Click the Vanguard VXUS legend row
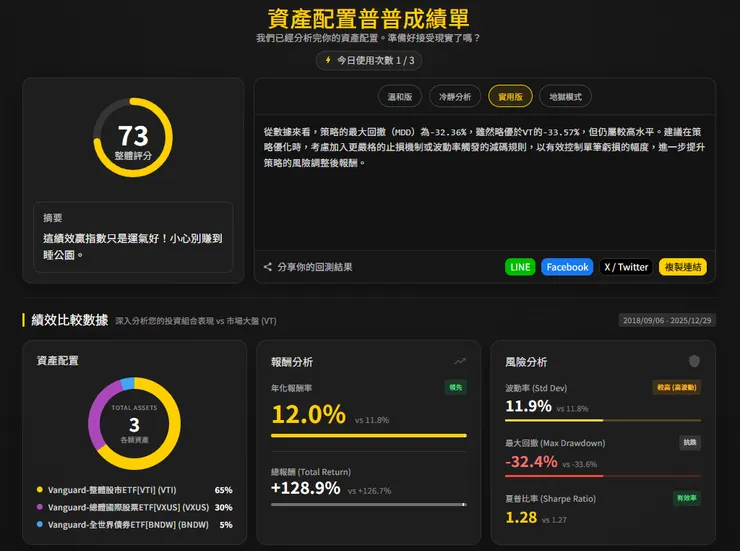Viewport: 740px width, 551px height. [x=135, y=507]
